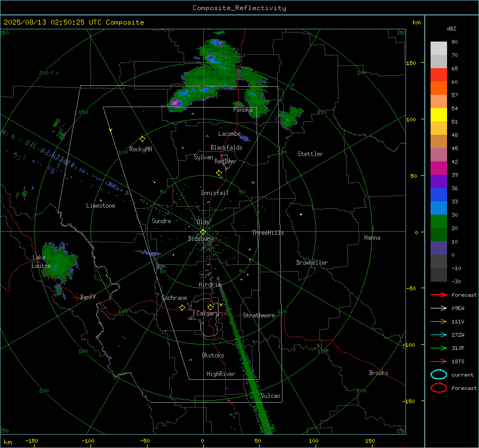Click the 'Olds' city label
This screenshot has width=479, height=448.
pos(203,222)
